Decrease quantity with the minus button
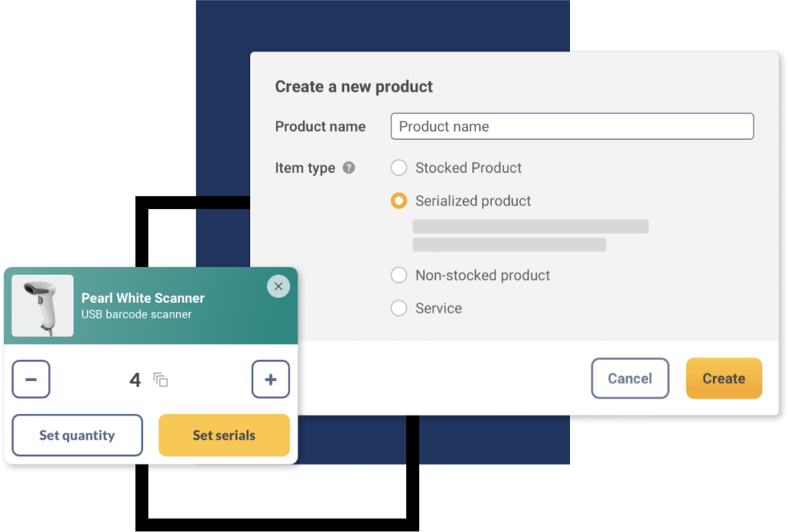This screenshot has height=532, width=788. 31,379
